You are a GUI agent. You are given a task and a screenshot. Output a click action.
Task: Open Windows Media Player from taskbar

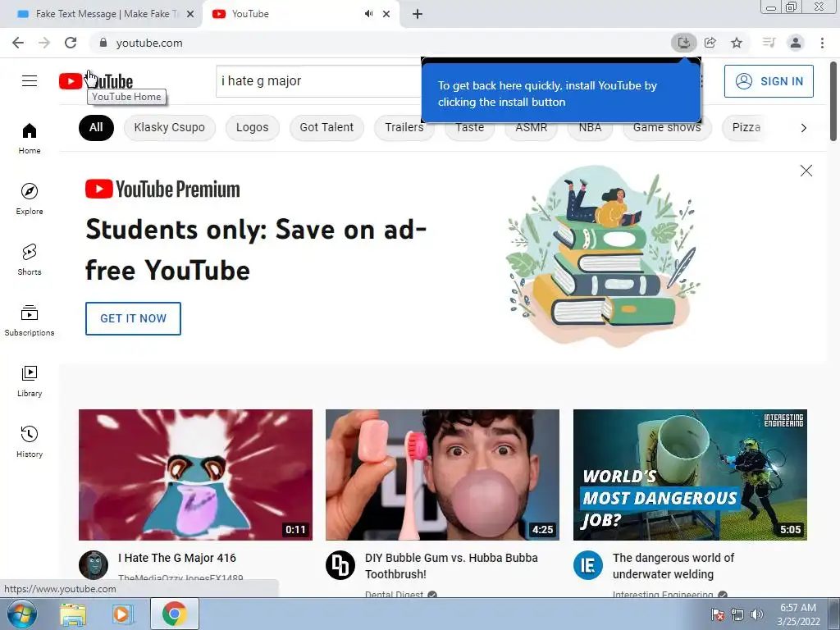[122, 614]
